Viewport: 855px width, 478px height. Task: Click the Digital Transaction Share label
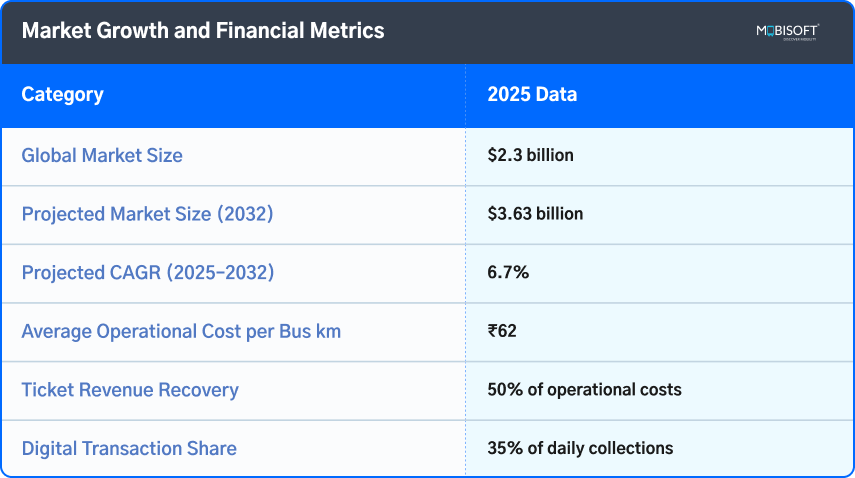pos(129,448)
